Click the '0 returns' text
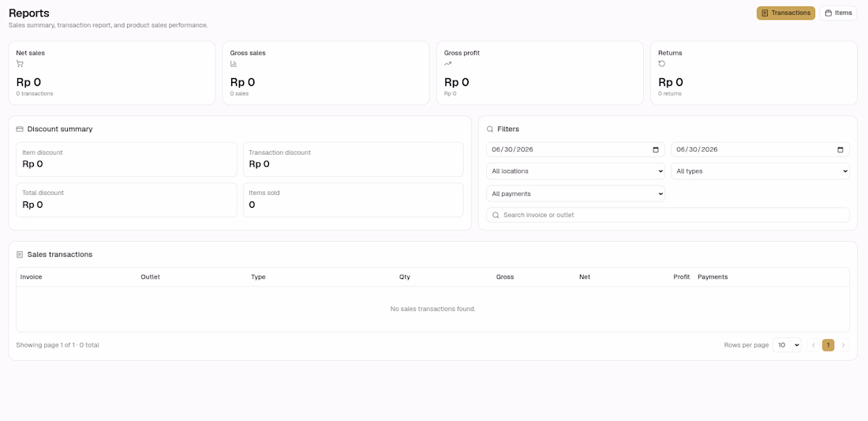The image size is (868, 421). 670,94
